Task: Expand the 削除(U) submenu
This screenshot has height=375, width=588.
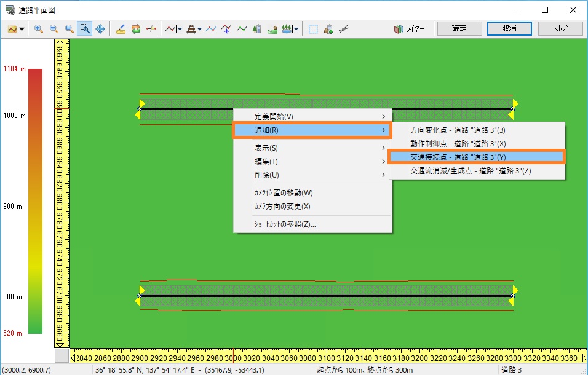Action: pyautogui.click(x=312, y=175)
